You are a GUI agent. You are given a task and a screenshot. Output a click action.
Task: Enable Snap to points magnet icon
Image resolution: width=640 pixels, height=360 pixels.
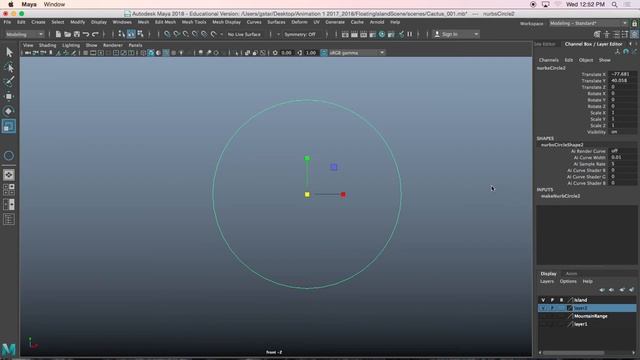pos(186,34)
